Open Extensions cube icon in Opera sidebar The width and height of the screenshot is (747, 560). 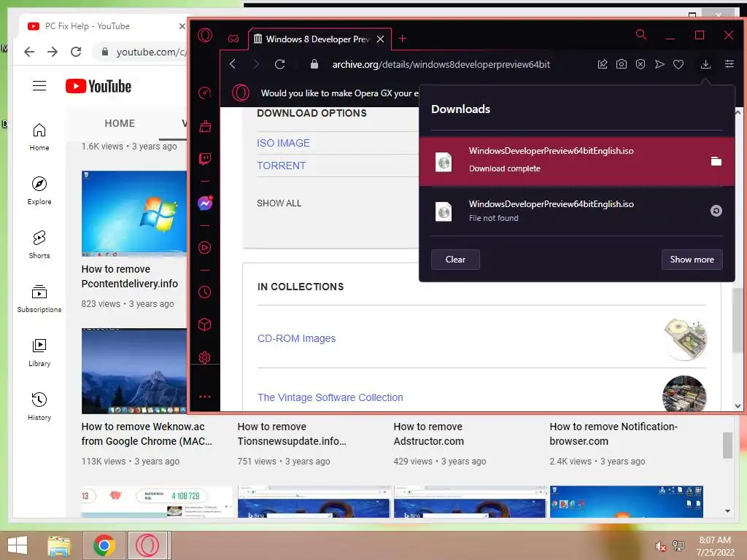(205, 324)
